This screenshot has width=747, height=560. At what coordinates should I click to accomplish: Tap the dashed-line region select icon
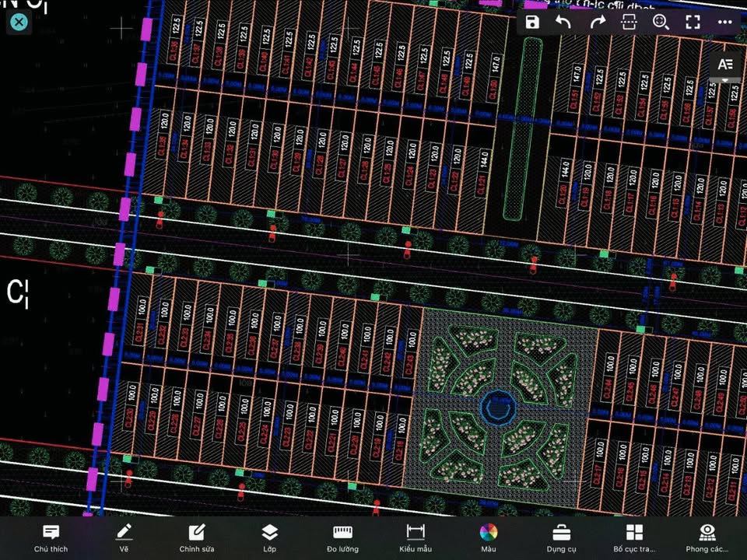(629, 22)
